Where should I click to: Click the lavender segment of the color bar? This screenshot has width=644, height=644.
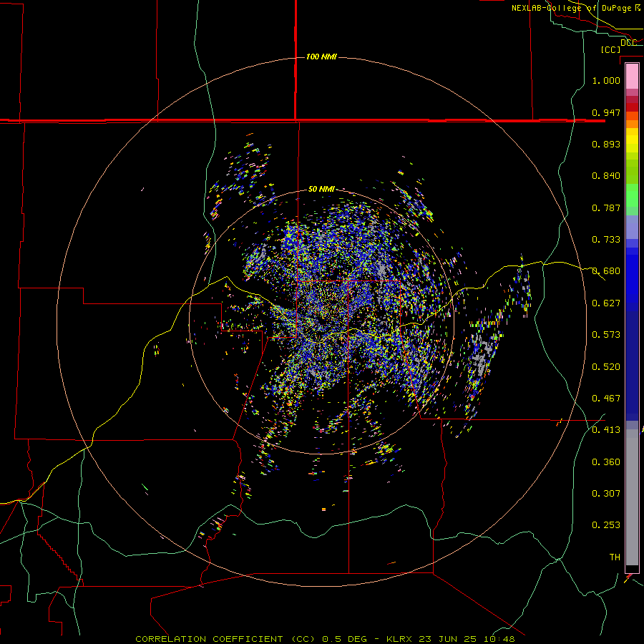[632, 228]
